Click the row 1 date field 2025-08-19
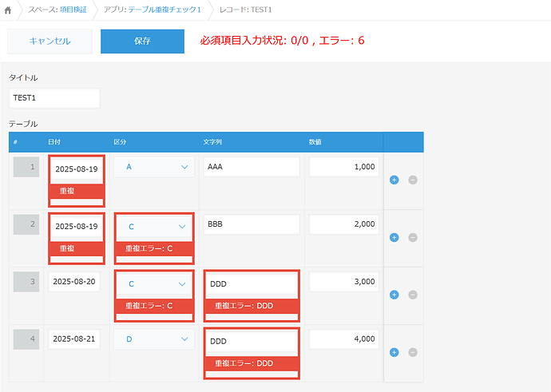 (76, 169)
